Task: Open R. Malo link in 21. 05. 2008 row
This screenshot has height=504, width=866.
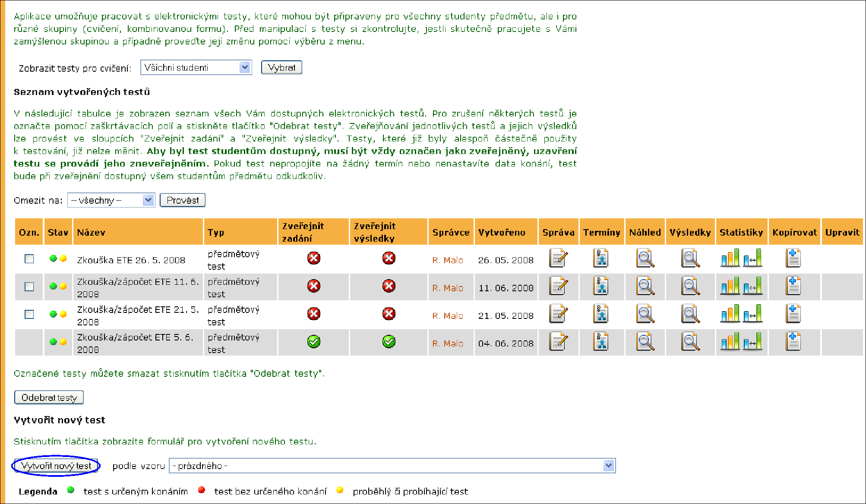Action: coord(448,316)
